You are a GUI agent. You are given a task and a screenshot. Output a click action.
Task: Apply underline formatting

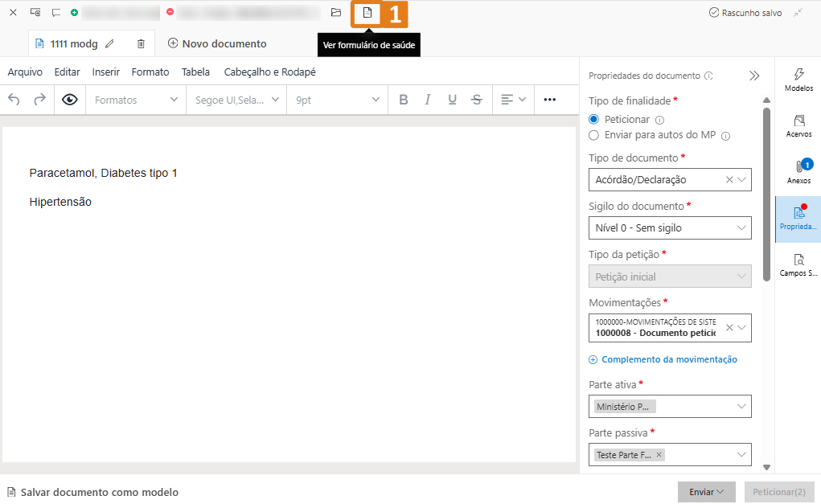(x=453, y=100)
